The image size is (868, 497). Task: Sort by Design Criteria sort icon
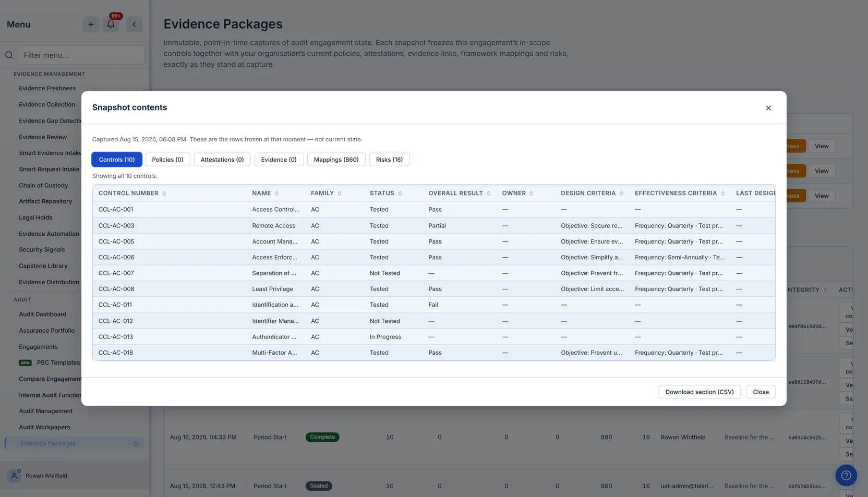pos(621,193)
